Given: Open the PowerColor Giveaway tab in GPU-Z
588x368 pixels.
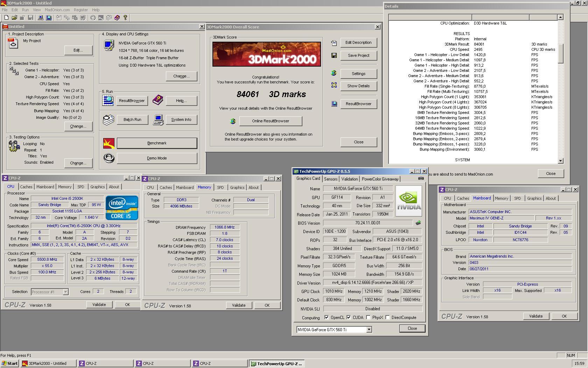Looking at the screenshot, I should point(380,179).
